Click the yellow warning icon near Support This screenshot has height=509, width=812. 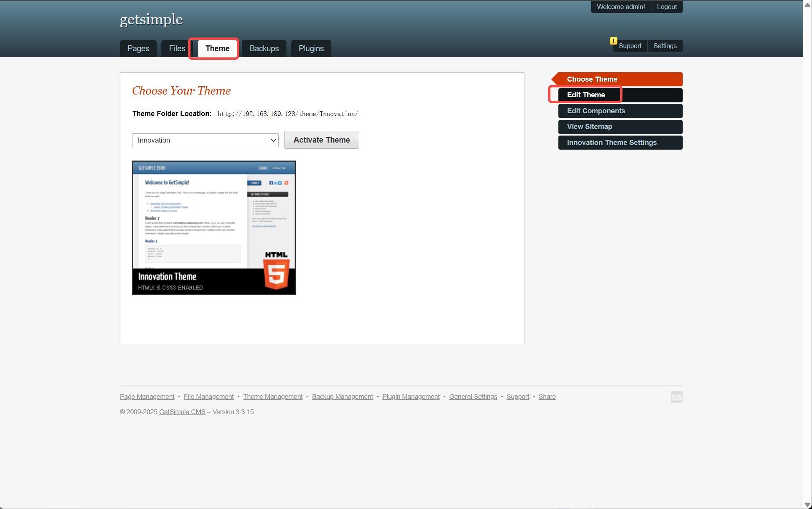[613, 41]
